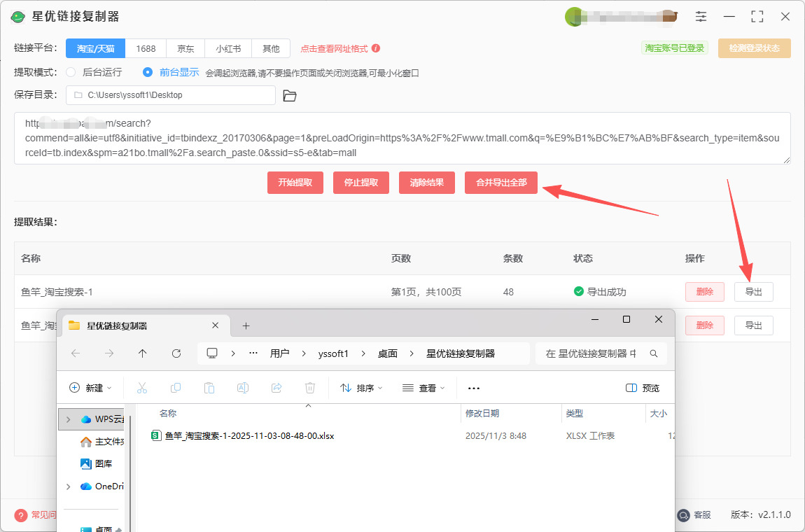Click the URL input text area
Screen dimensions: 805x532
pyautogui.click(x=402, y=138)
